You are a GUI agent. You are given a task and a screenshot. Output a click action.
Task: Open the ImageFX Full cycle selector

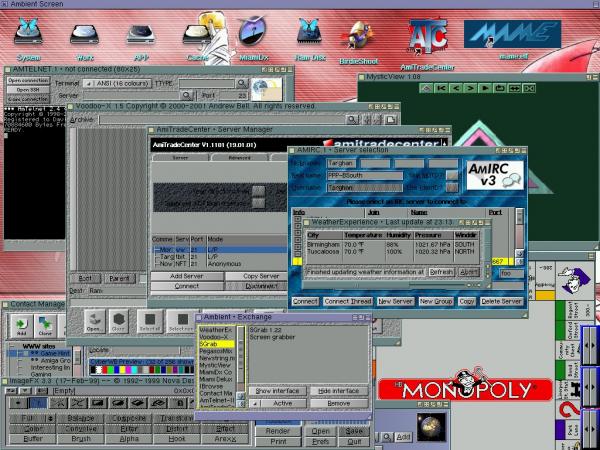(32, 419)
